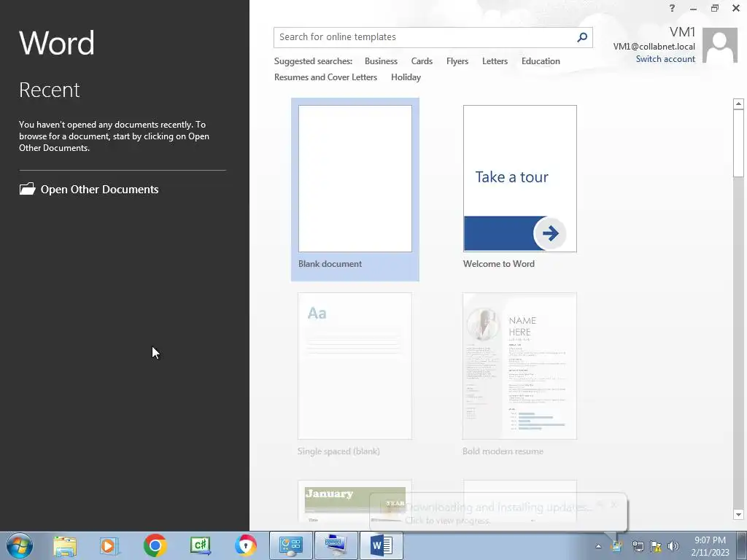
Task: Click the volume speaker tray icon
Action: click(673, 546)
